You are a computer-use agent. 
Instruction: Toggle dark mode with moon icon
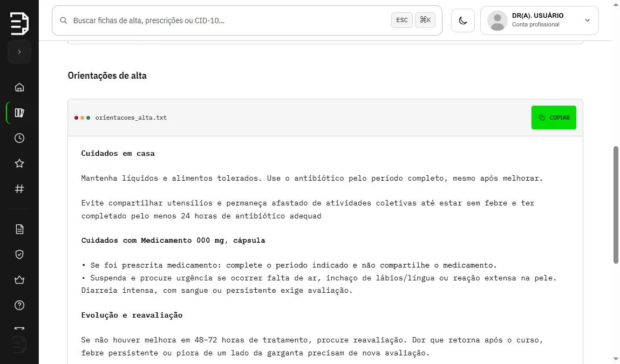pyautogui.click(x=462, y=20)
